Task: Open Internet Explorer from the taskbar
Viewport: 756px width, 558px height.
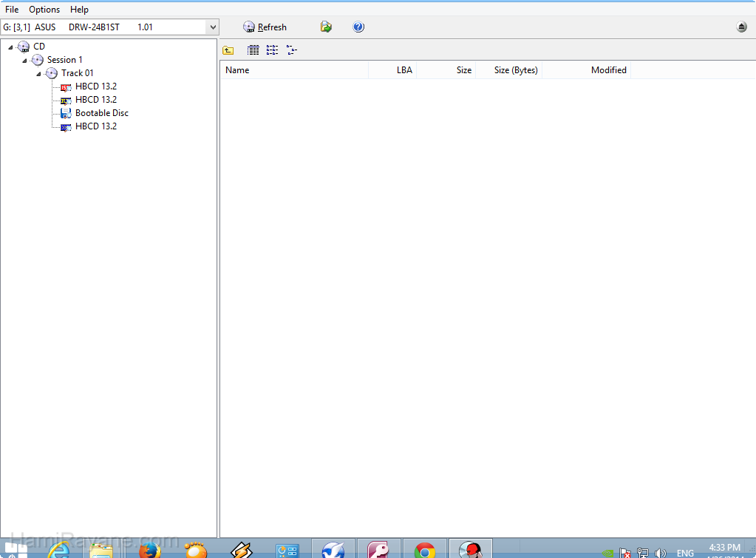Action: pyautogui.click(x=58, y=549)
